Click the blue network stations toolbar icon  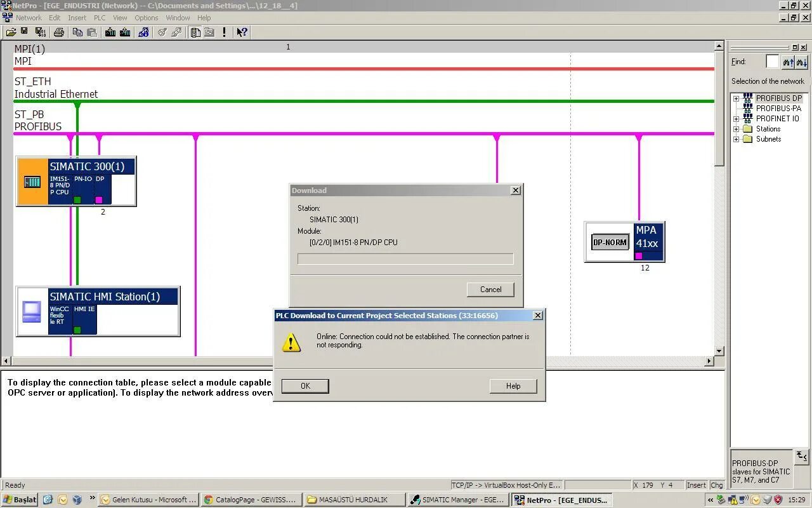[x=143, y=32]
